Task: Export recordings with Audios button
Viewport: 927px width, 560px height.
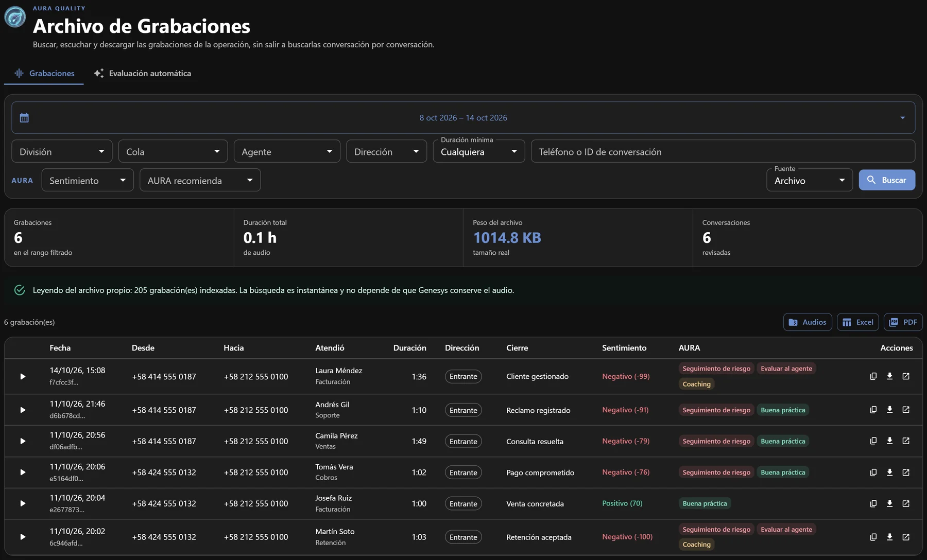Action: click(808, 322)
